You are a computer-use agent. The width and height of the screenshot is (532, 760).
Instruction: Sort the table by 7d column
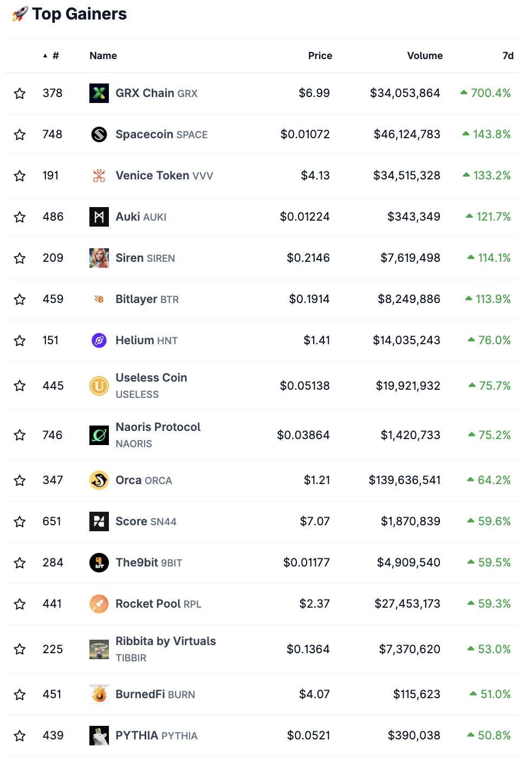[507, 55]
